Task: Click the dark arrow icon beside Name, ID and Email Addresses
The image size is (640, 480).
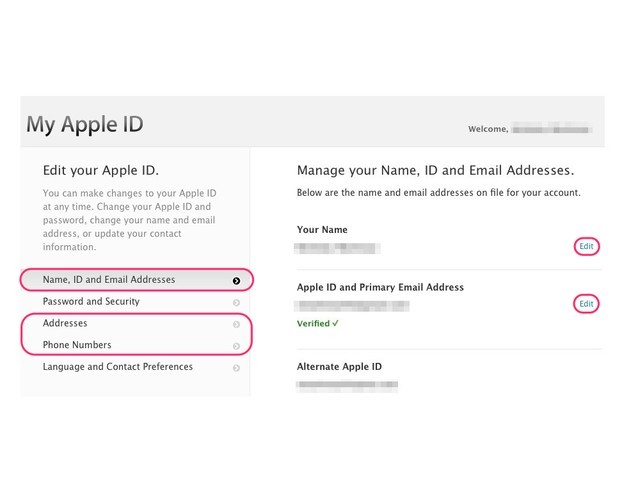Action: click(x=236, y=281)
